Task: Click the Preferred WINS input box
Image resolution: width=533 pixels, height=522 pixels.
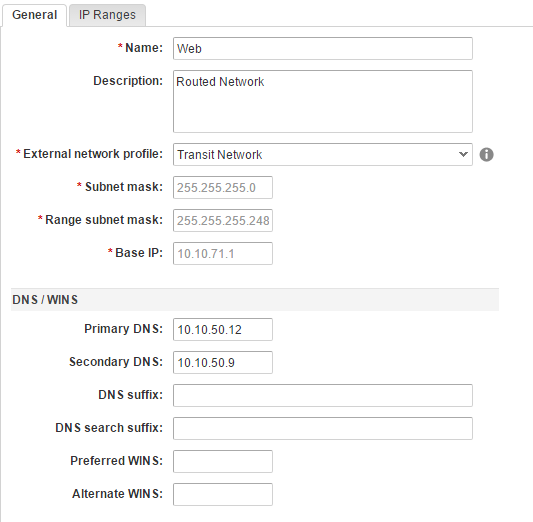Action: coord(223,461)
